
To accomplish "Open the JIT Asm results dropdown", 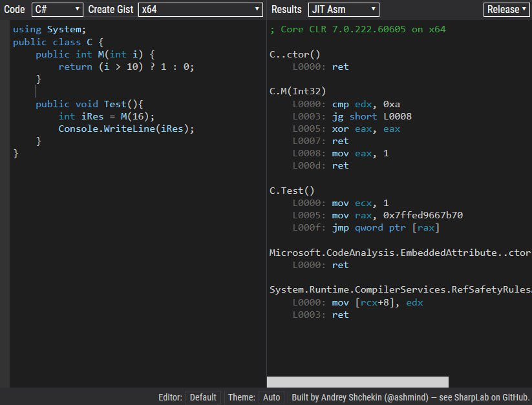I will (344, 9).
